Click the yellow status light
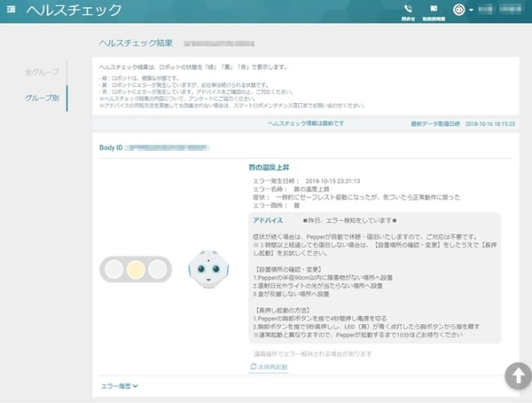 tap(136, 270)
